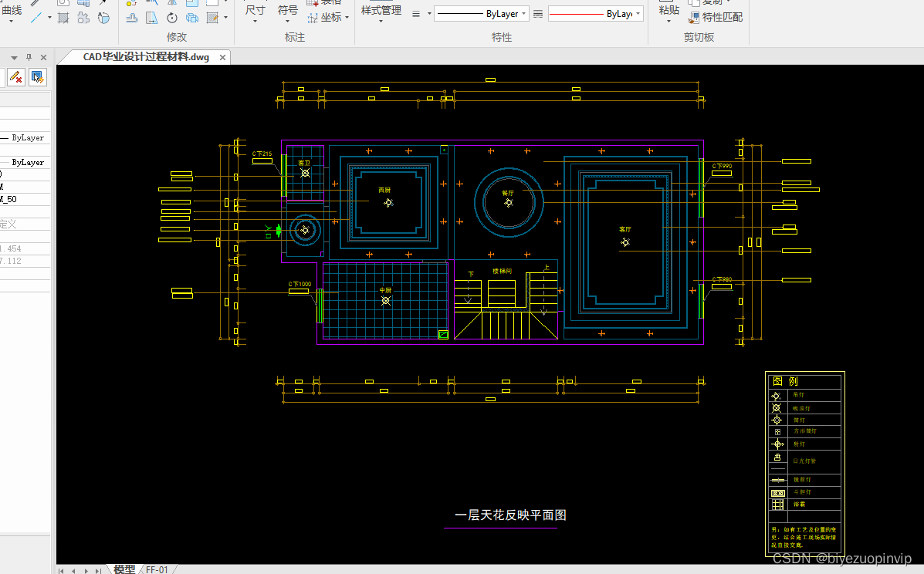Go to previous layout tab arrow
924x574 pixels.
[x=73, y=570]
